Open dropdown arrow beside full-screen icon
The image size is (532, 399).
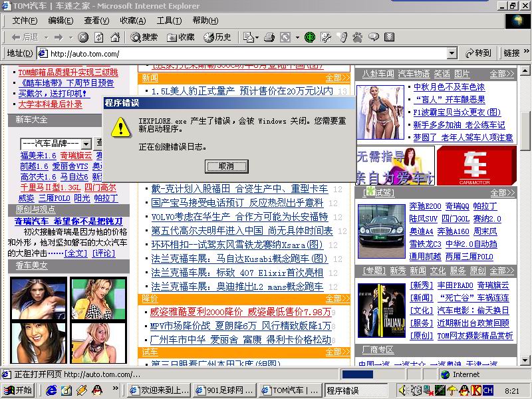point(297,37)
